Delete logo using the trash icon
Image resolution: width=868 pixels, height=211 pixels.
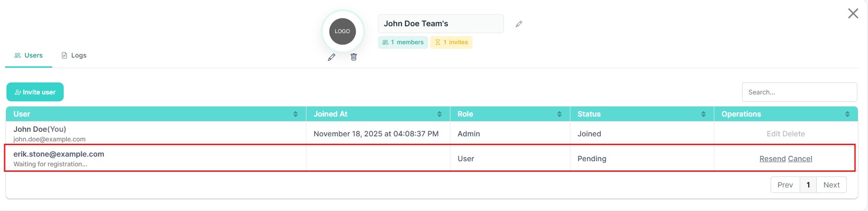353,57
